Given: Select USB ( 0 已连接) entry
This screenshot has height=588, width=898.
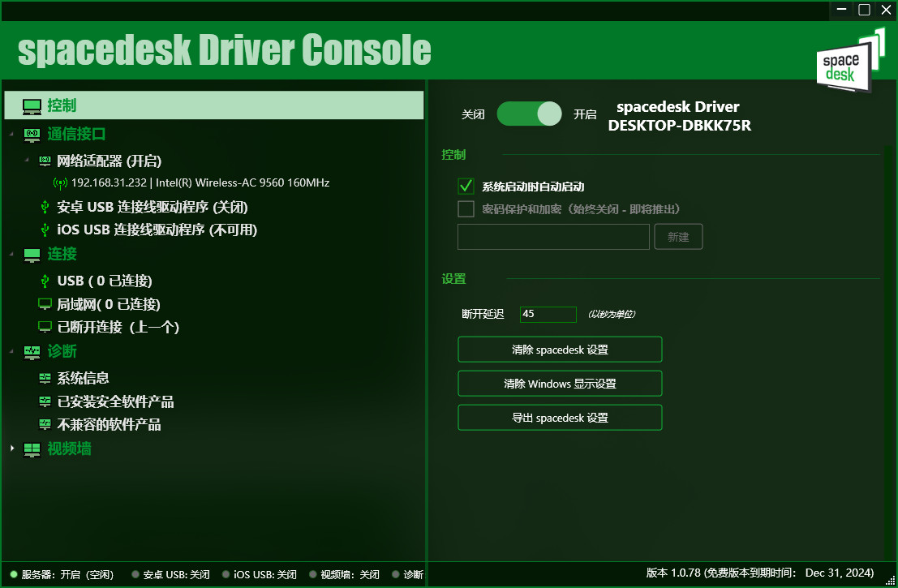Looking at the screenshot, I should (104, 281).
